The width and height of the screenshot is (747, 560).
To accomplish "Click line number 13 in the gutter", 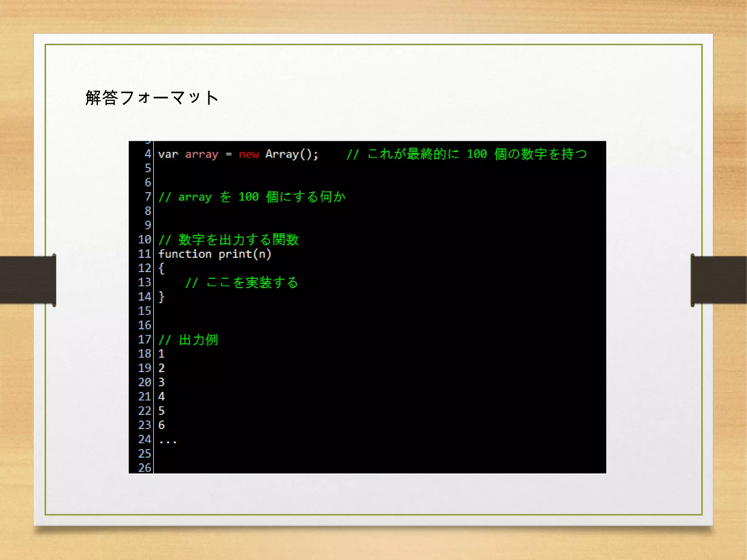I will pos(144,282).
